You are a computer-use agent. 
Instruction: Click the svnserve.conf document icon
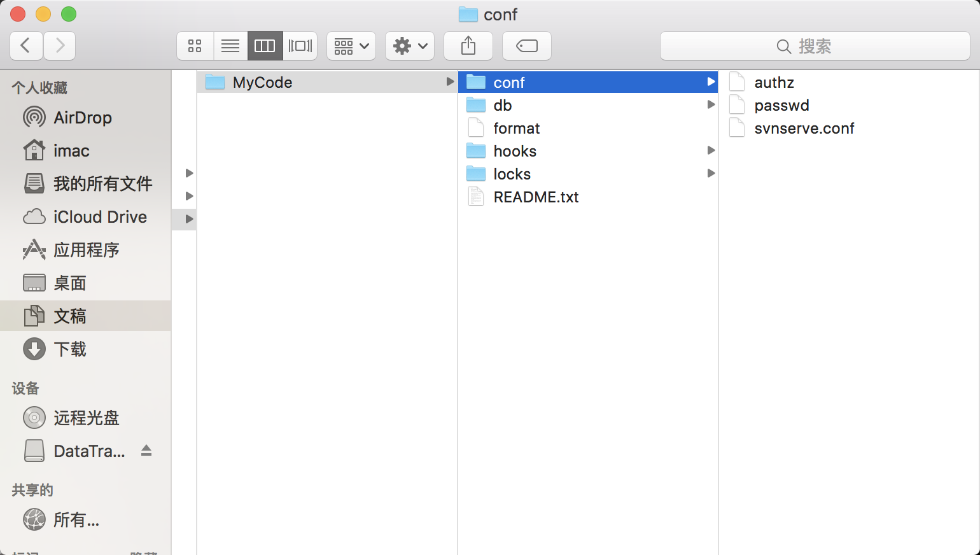[x=737, y=128]
